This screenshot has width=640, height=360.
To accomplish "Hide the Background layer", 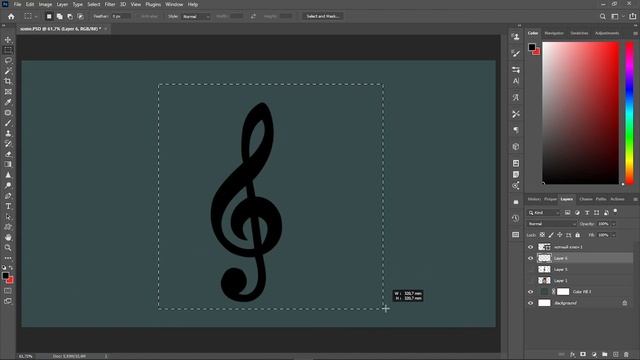I will tap(531, 303).
